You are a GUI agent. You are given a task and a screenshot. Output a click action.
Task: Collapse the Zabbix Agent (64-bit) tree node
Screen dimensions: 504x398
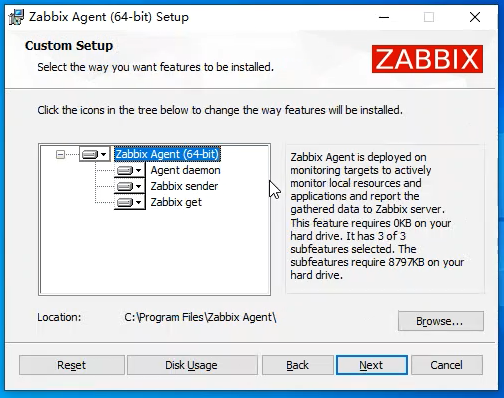60,154
